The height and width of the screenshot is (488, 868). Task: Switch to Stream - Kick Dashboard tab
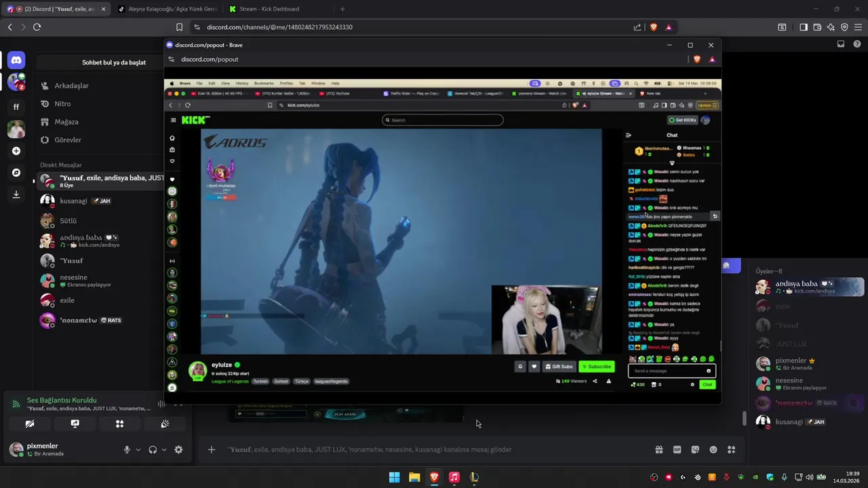click(x=278, y=9)
